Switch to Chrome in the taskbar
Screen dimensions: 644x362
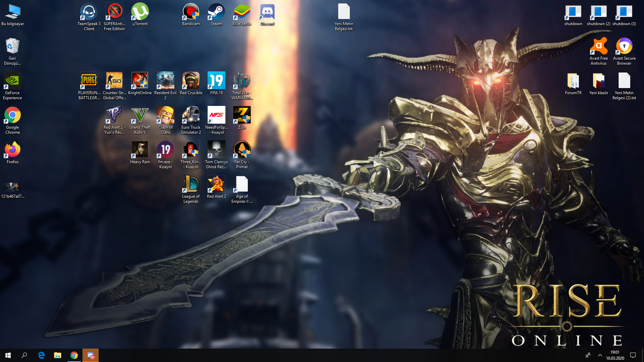coord(74,355)
